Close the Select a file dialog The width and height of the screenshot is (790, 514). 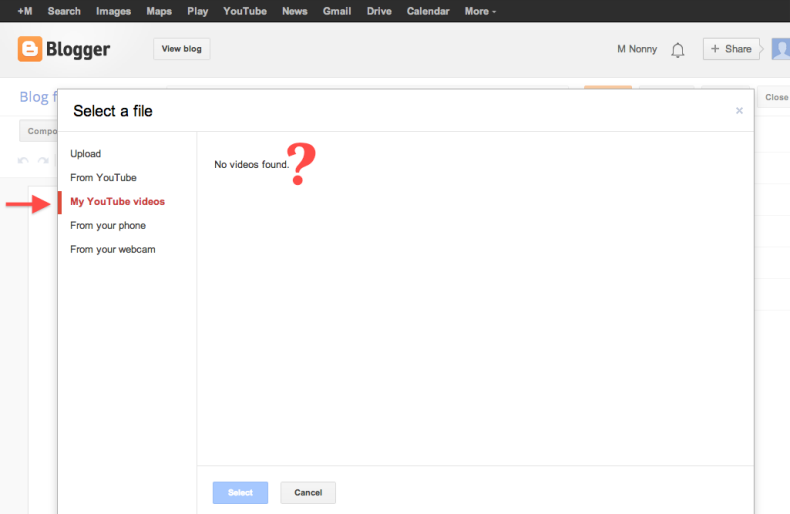[739, 110]
